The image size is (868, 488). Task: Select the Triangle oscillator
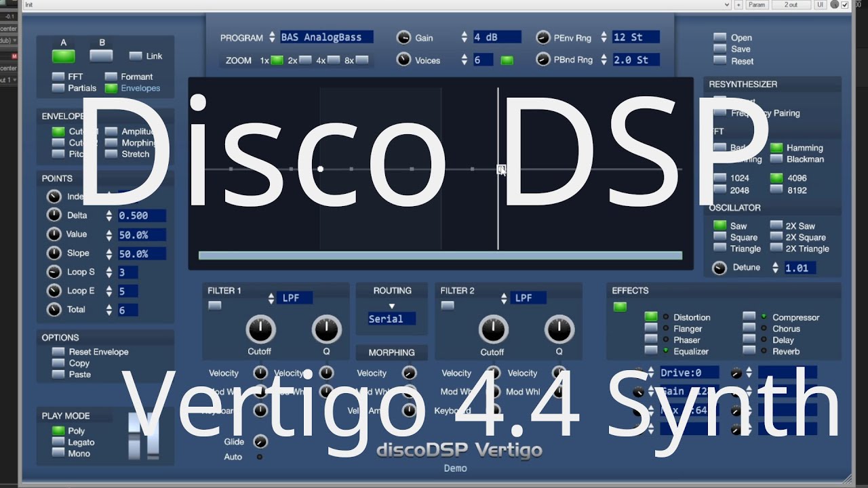(x=719, y=249)
